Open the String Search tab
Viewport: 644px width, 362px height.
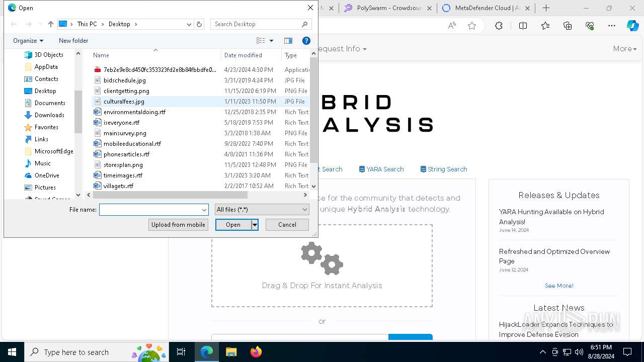tap(444, 169)
